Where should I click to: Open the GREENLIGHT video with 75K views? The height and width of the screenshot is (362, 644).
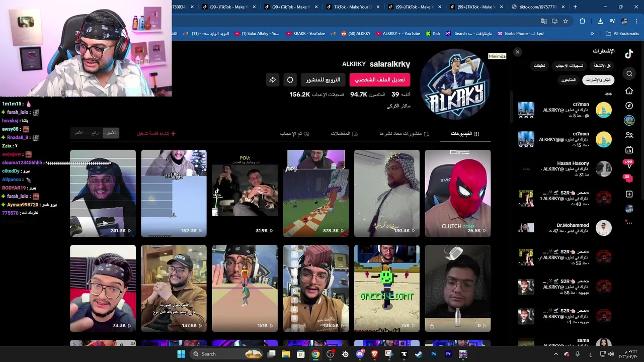pyautogui.click(x=387, y=288)
